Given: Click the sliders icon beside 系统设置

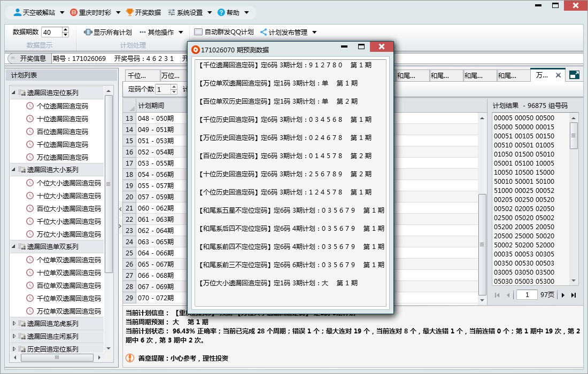Looking at the screenshot, I should tap(173, 12).
